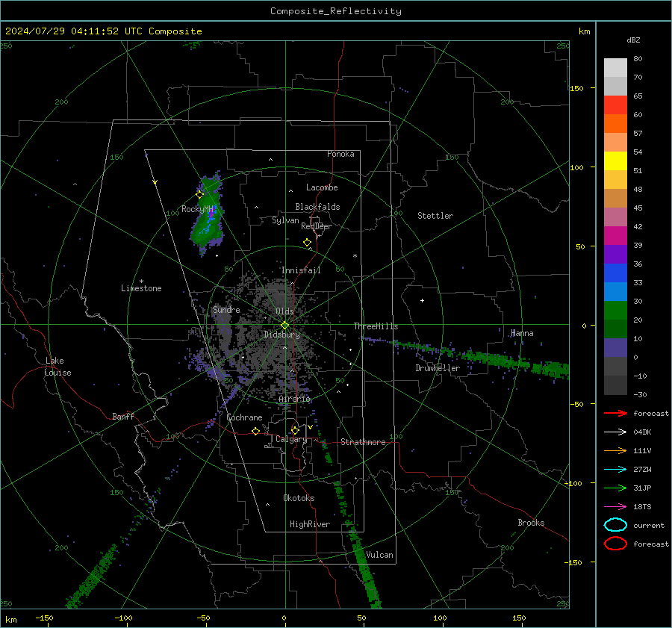
Task: Click the Brooks label
Action: [x=531, y=523]
